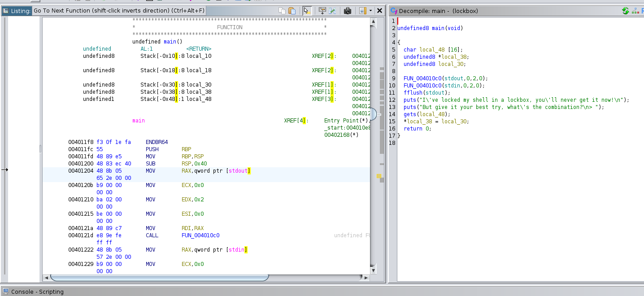Click the Listing vertical scrollbar up arrow

(x=373, y=21)
